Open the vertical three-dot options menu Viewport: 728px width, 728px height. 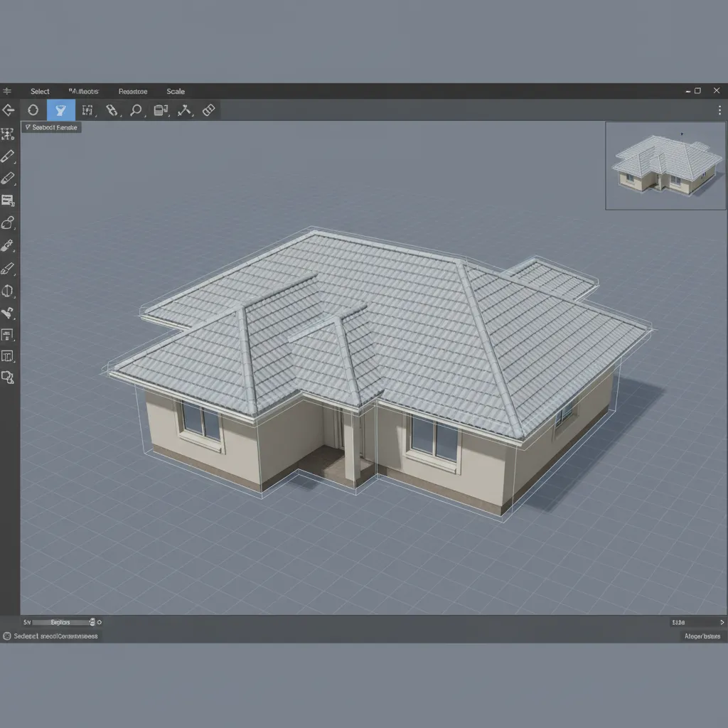point(719,110)
